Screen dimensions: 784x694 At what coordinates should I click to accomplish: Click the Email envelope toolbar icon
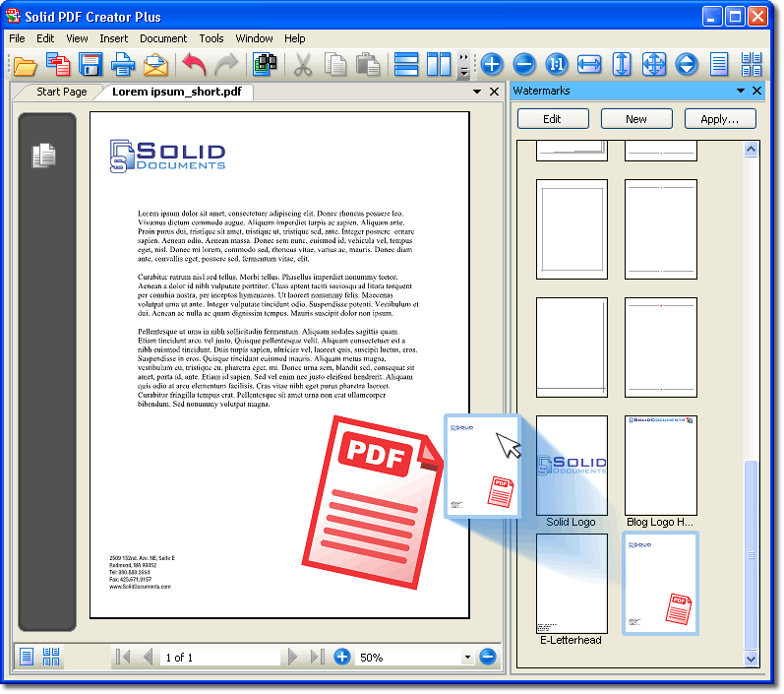click(155, 66)
